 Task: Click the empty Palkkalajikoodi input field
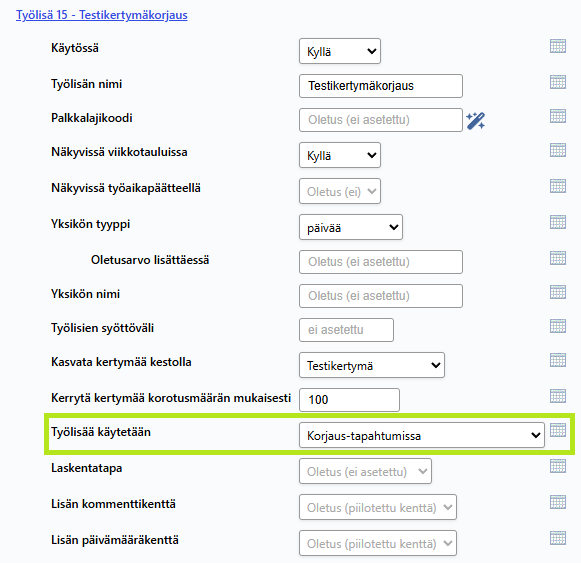[x=381, y=120]
